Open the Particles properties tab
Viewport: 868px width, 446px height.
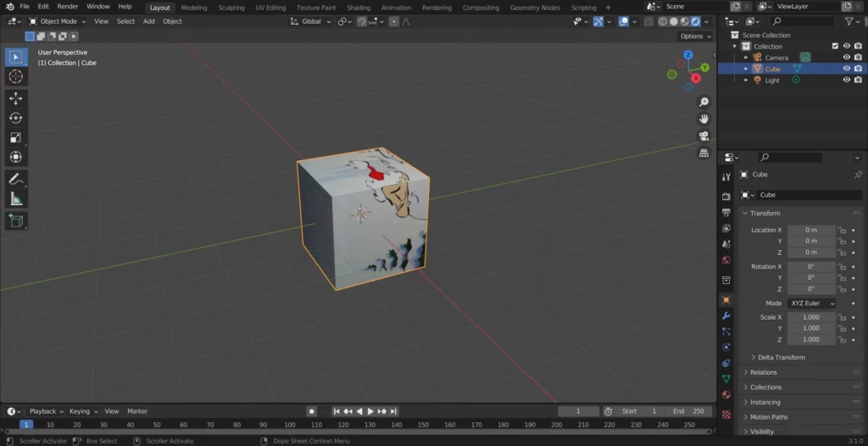point(726,332)
